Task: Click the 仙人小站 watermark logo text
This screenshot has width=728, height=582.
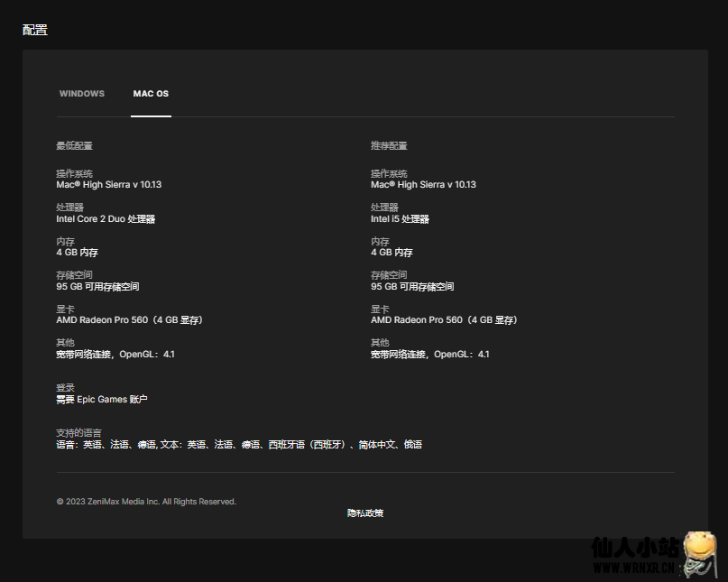Action: pos(634,548)
